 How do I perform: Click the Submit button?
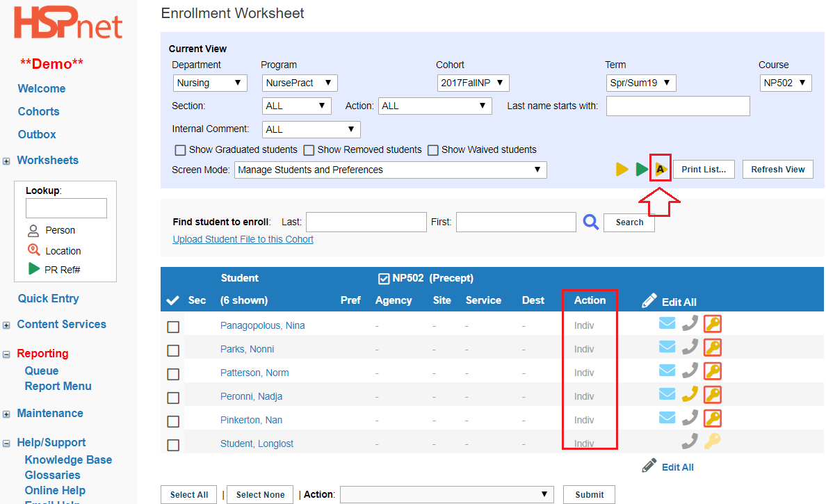click(x=589, y=494)
